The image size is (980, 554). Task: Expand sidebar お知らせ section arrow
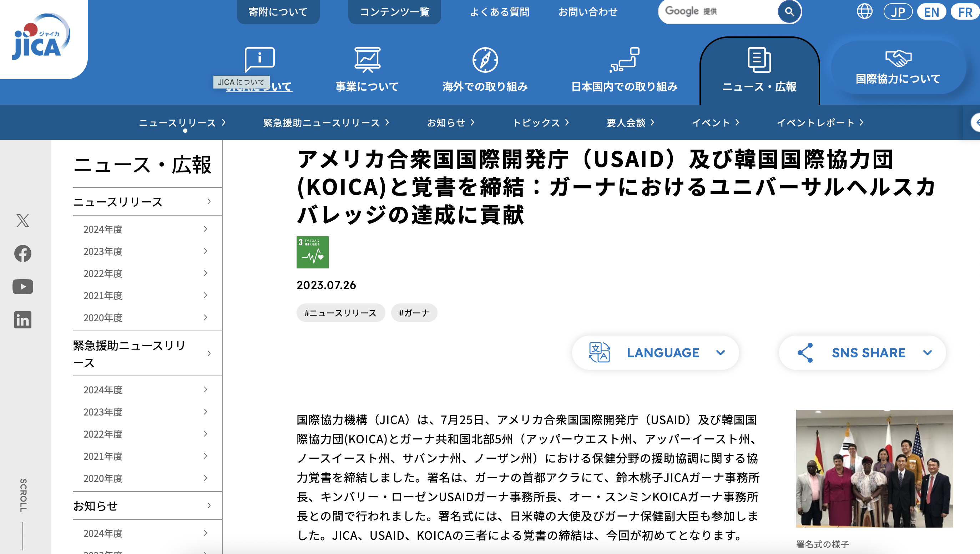[209, 505]
